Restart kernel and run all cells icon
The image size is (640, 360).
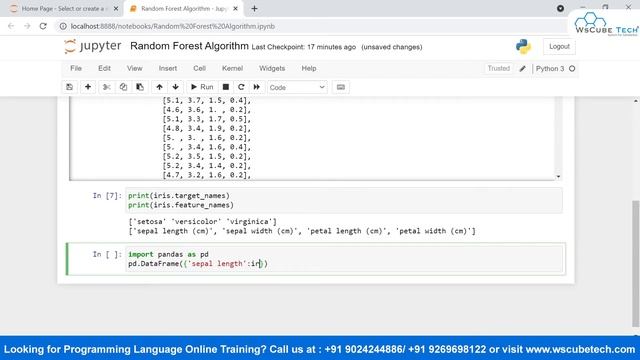coord(256,87)
